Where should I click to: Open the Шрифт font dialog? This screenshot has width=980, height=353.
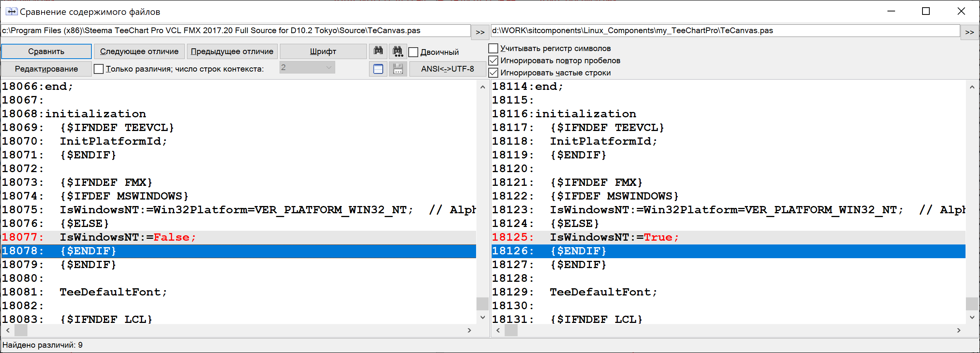[x=323, y=51]
